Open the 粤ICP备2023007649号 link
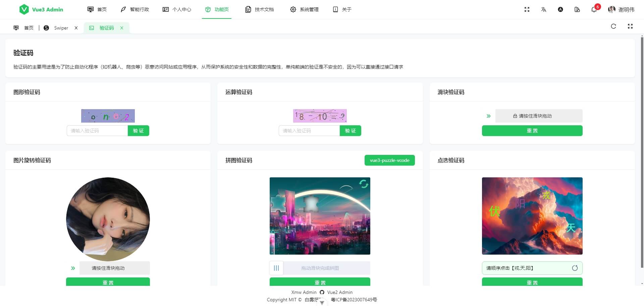This screenshot has width=644, height=306. [354, 300]
